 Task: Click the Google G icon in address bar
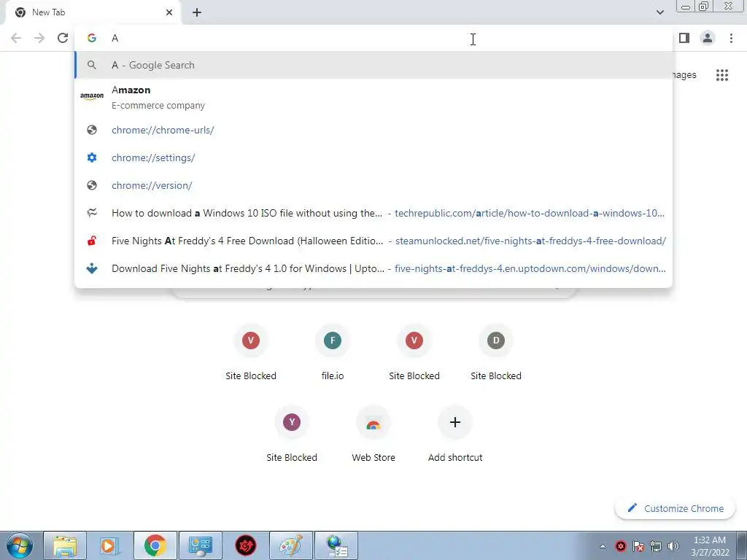92,38
